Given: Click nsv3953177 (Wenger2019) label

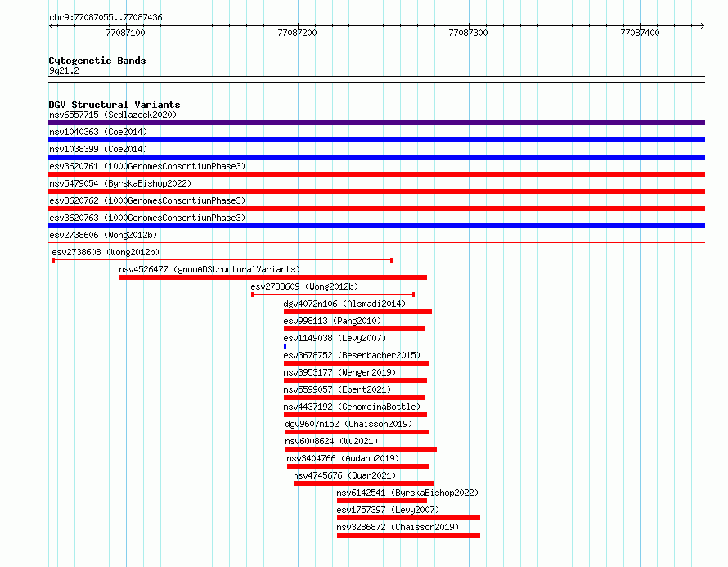Looking at the screenshot, I should point(339,372).
